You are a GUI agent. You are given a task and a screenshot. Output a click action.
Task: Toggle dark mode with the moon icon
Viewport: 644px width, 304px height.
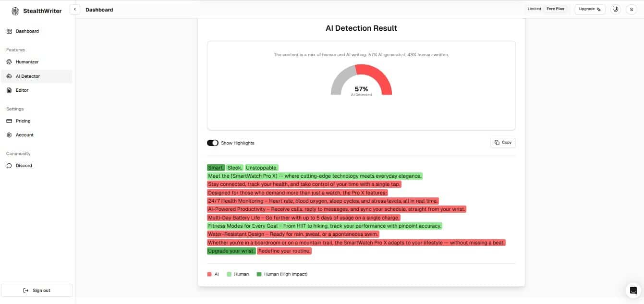[616, 9]
